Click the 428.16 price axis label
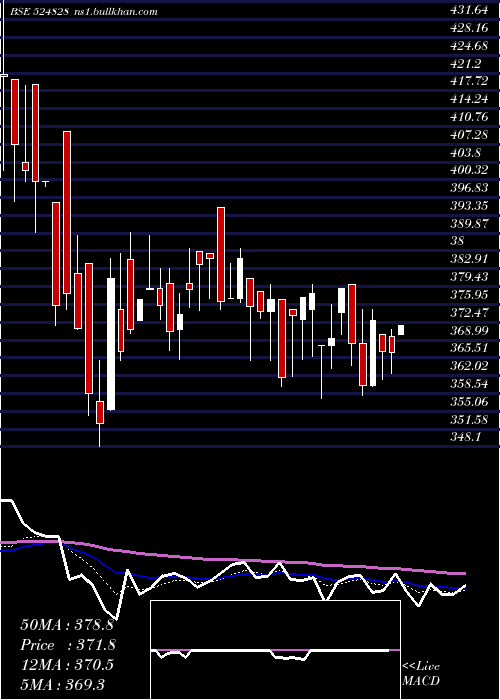The width and height of the screenshot is (500, 700). pyautogui.click(x=469, y=28)
